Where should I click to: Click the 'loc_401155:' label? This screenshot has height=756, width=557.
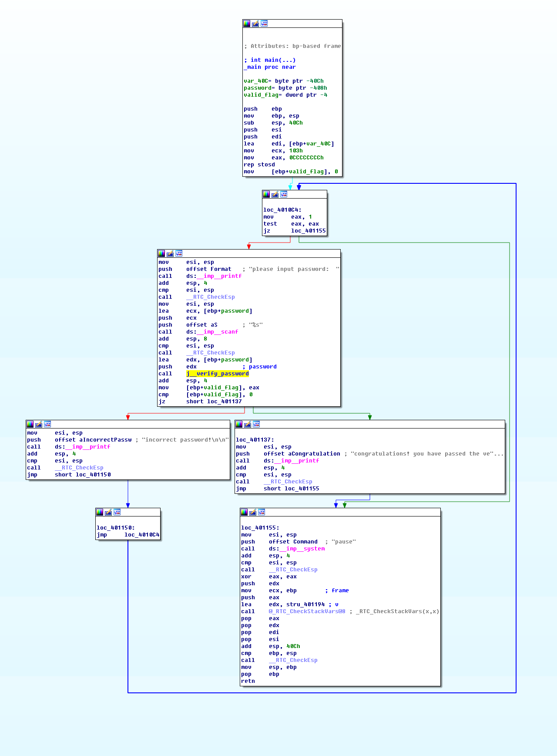pos(260,528)
